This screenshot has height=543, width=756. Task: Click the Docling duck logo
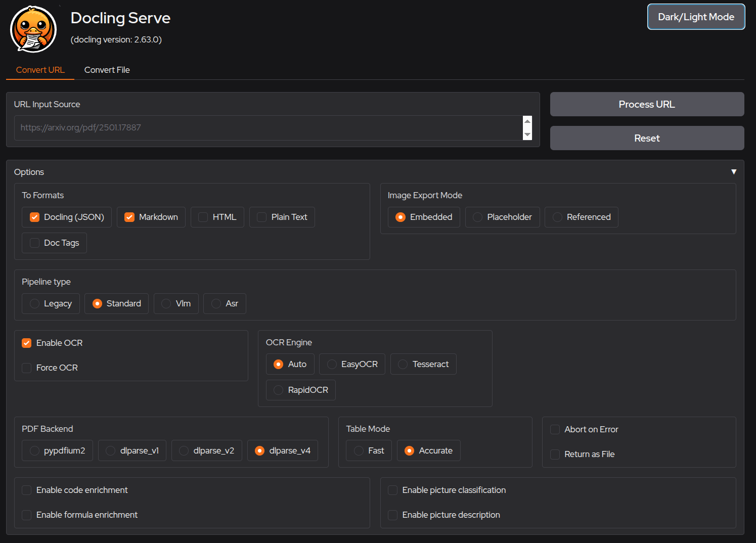tap(33, 29)
